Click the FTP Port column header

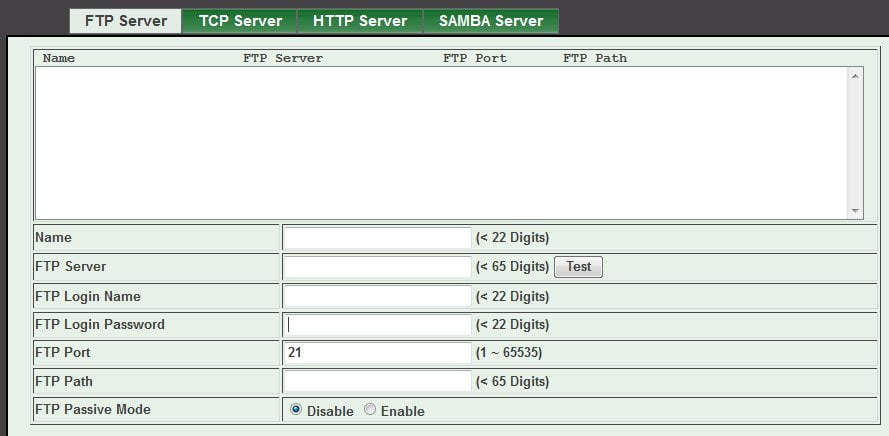pyautogui.click(x=475, y=58)
